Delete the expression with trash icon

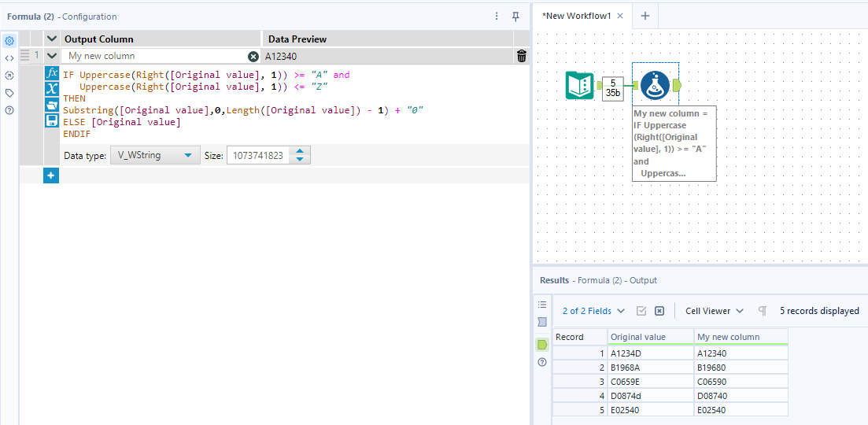521,56
